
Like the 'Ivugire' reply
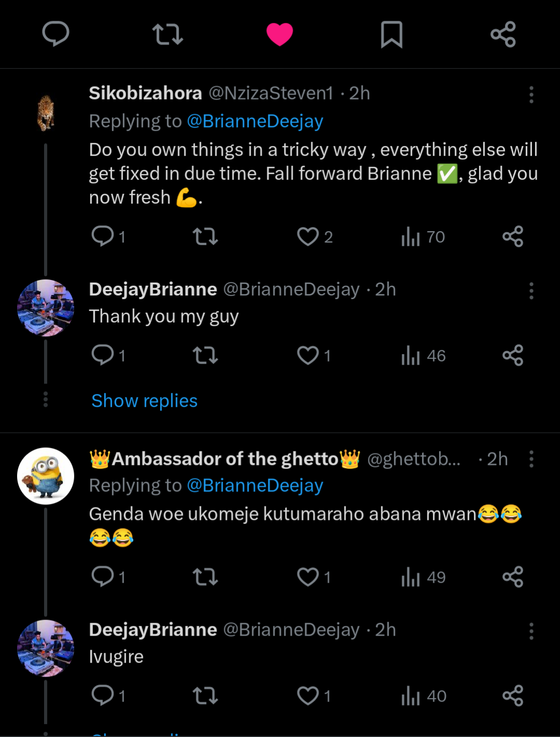tap(308, 696)
